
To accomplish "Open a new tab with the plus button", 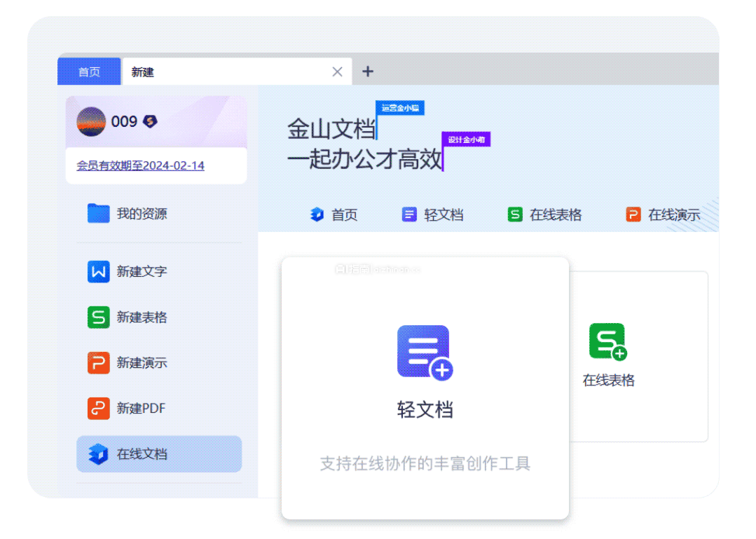I will pyautogui.click(x=368, y=71).
